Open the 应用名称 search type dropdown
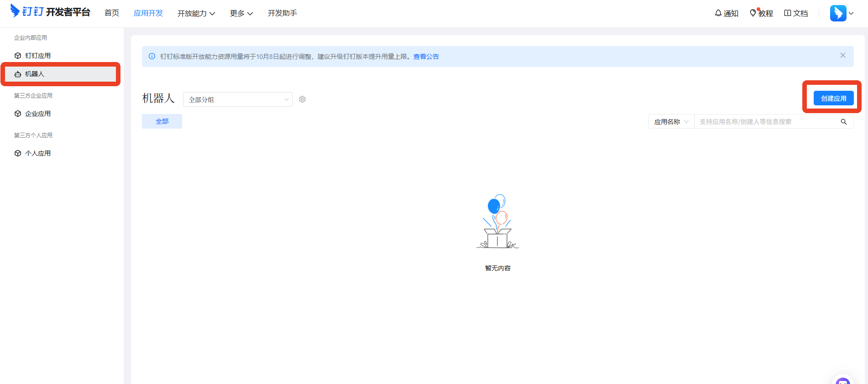Image resolution: width=868 pixels, height=384 pixels. point(671,122)
